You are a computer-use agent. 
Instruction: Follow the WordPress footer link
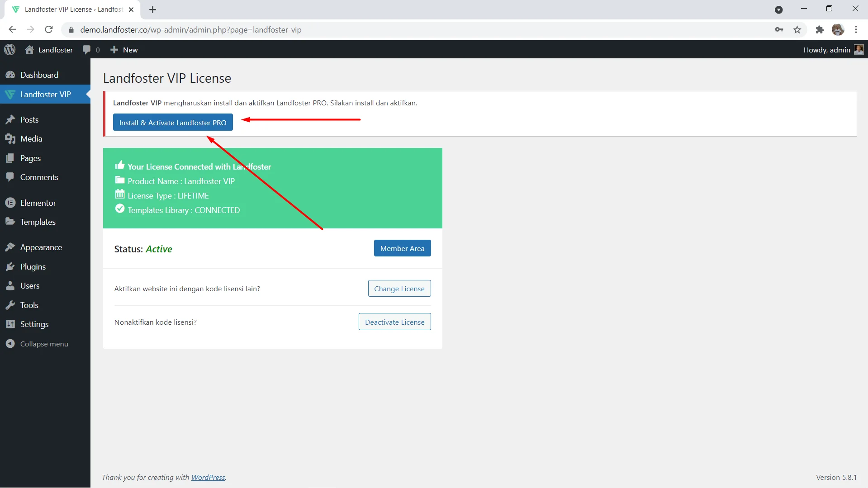[x=208, y=478]
